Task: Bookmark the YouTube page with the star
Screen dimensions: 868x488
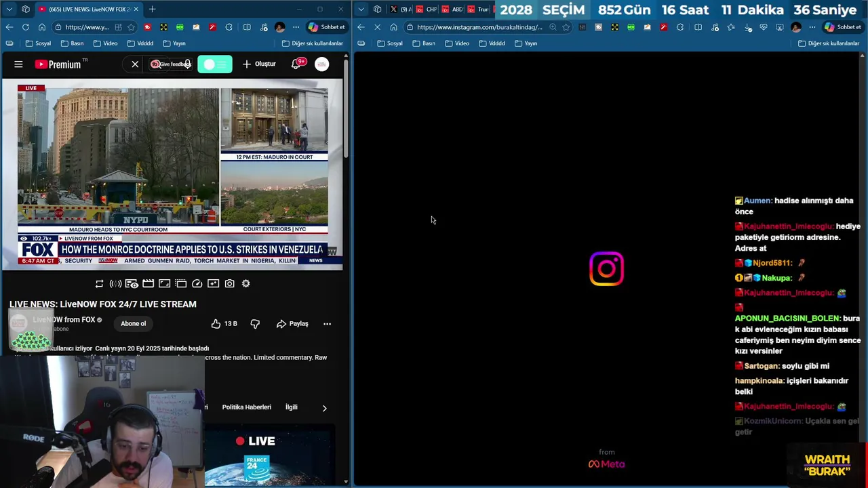Action: point(130,27)
